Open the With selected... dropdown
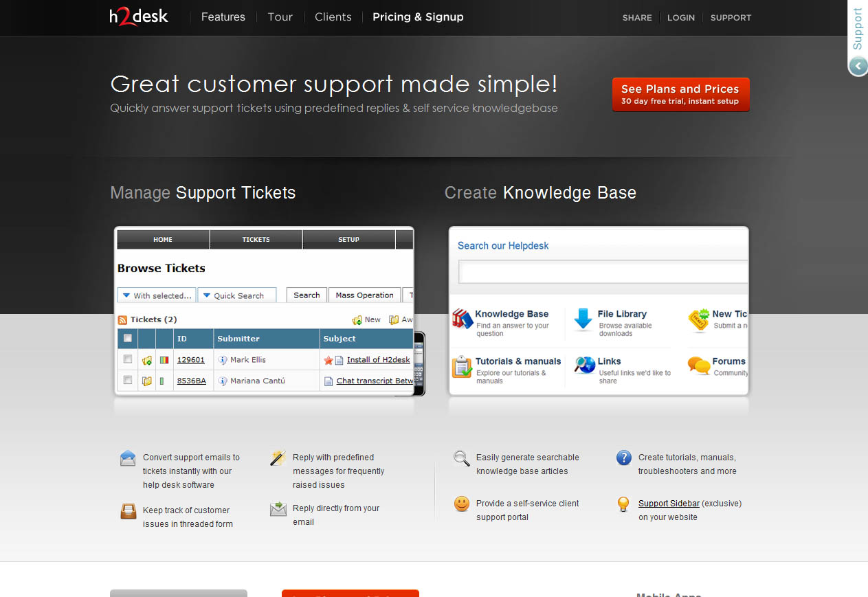Viewport: 868px width, 597px height. click(x=157, y=295)
